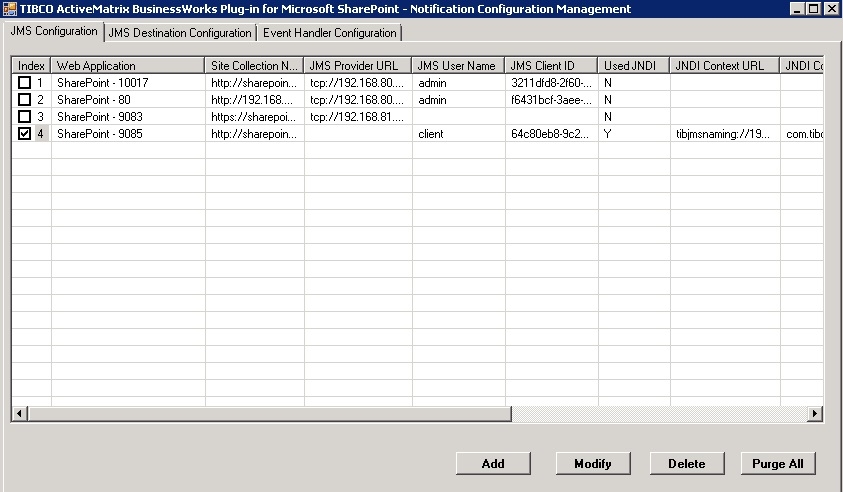This screenshot has width=843, height=492.
Task: Click the Delete button
Action: tap(687, 464)
